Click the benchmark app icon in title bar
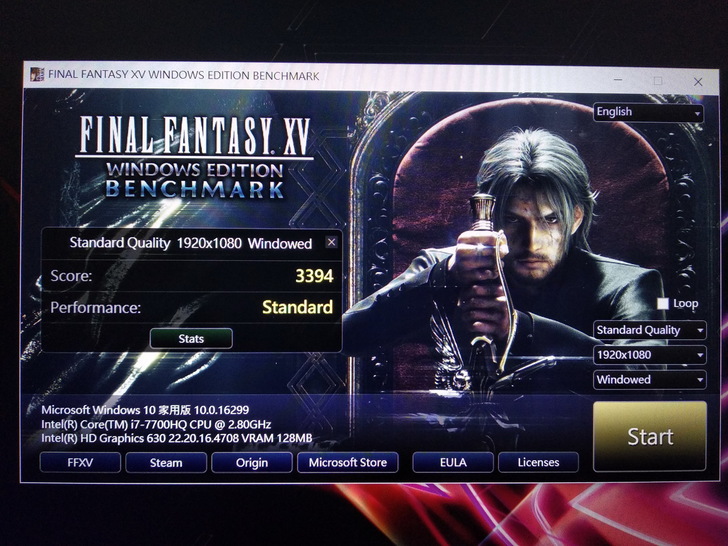This screenshot has width=728, height=546. (x=36, y=74)
